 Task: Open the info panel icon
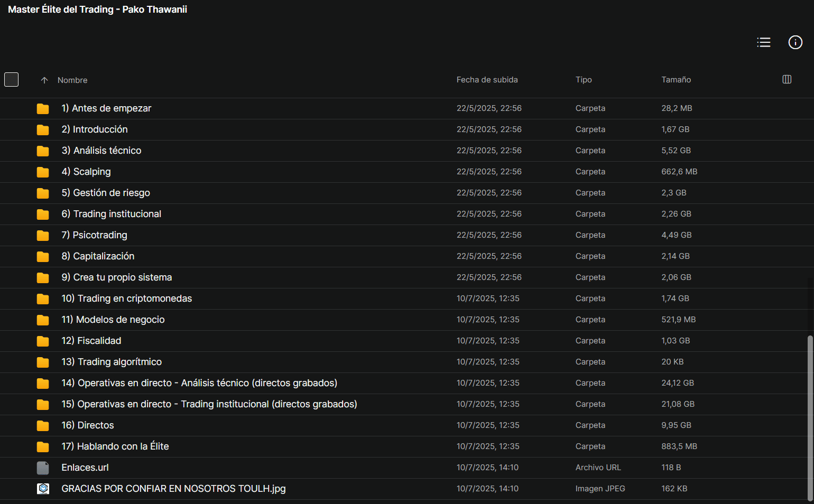[x=795, y=42]
